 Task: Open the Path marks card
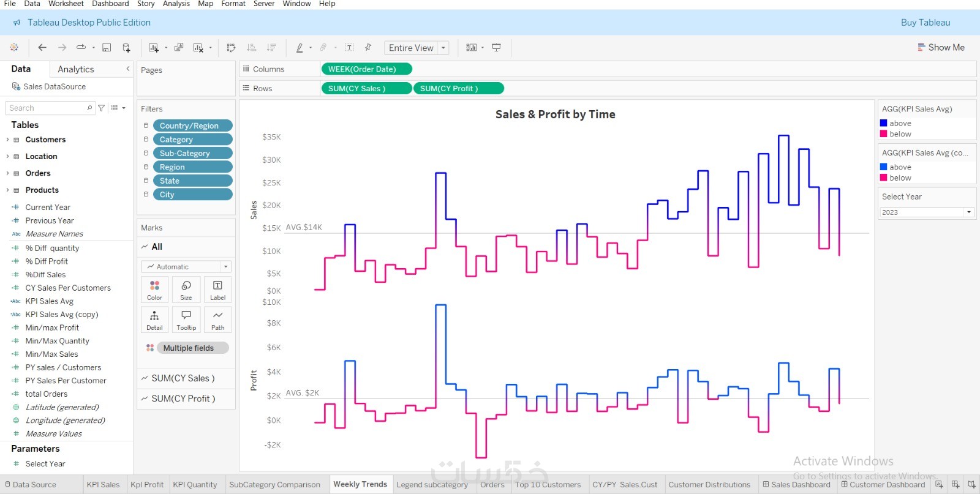coord(217,320)
